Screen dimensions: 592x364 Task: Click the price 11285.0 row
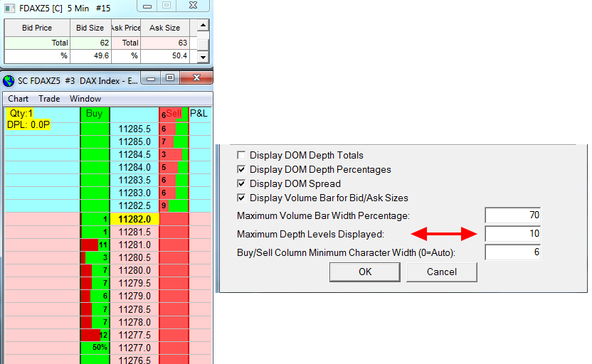(134, 141)
